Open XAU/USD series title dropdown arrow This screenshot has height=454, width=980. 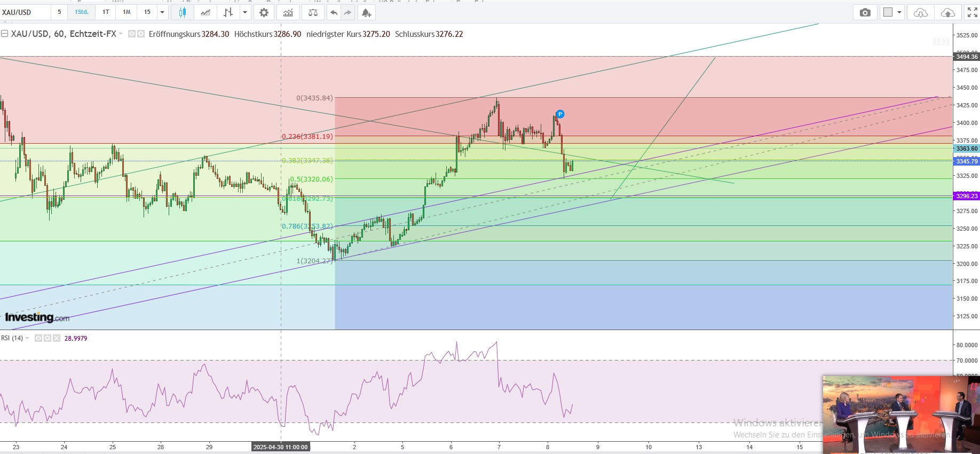[x=121, y=34]
